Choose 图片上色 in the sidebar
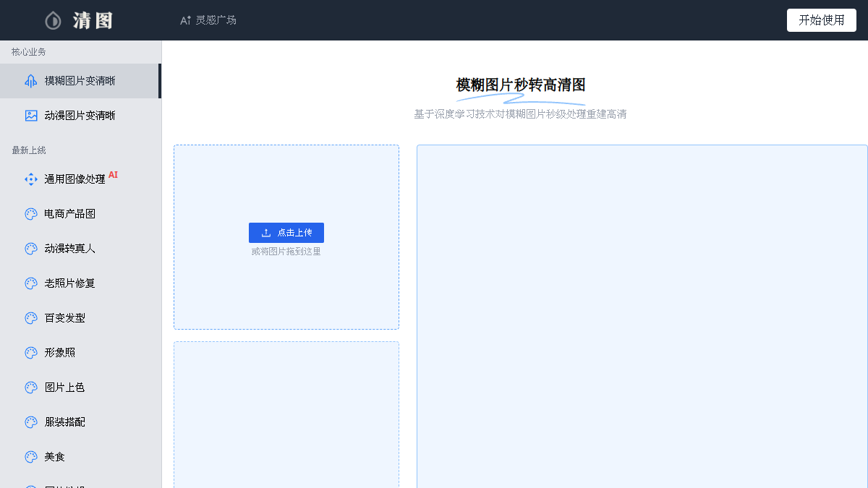Viewport: 868px width, 488px height. coord(80,388)
